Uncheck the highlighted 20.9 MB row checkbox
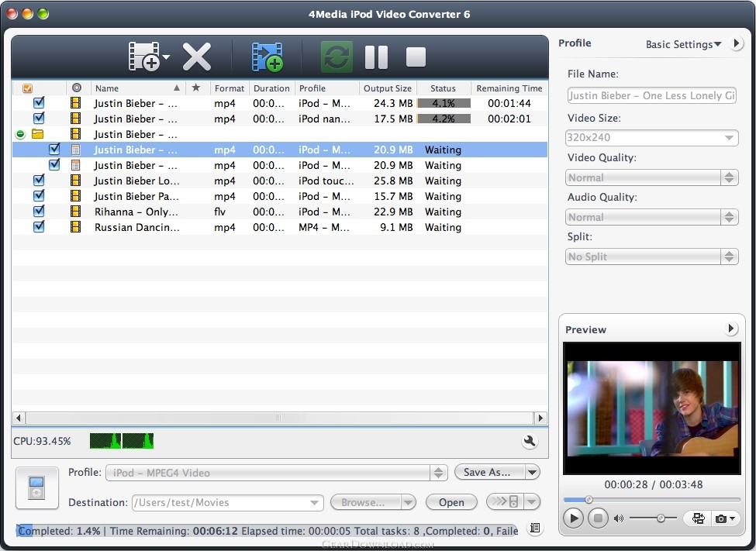The width and height of the screenshot is (756, 551). 54,149
